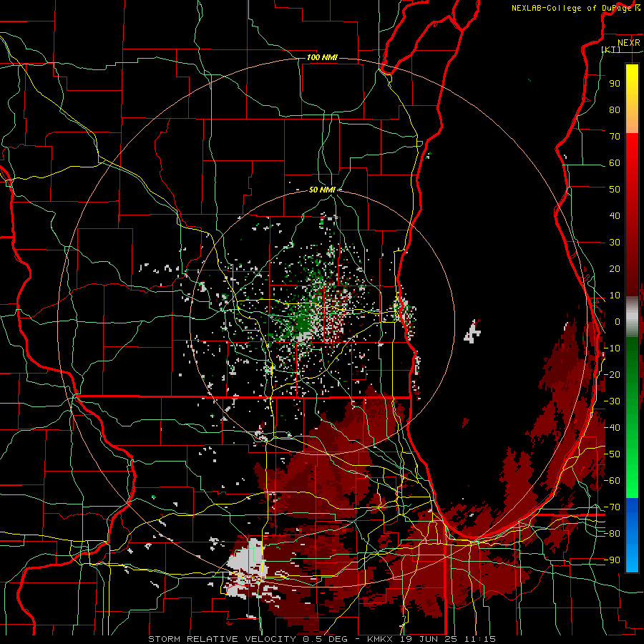Click the -60 knot label on color scale
Screen dimensions: 644x644
point(612,481)
